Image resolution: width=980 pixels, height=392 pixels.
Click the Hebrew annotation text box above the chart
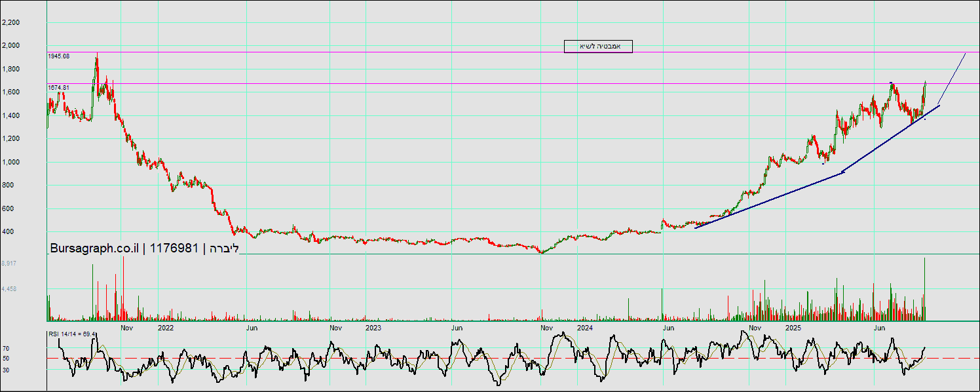point(598,47)
